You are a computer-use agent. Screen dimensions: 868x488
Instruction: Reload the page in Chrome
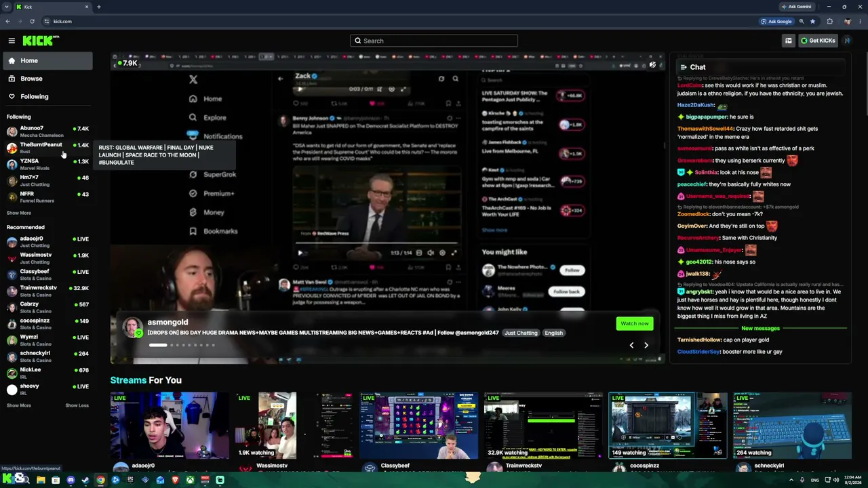pos(32,21)
